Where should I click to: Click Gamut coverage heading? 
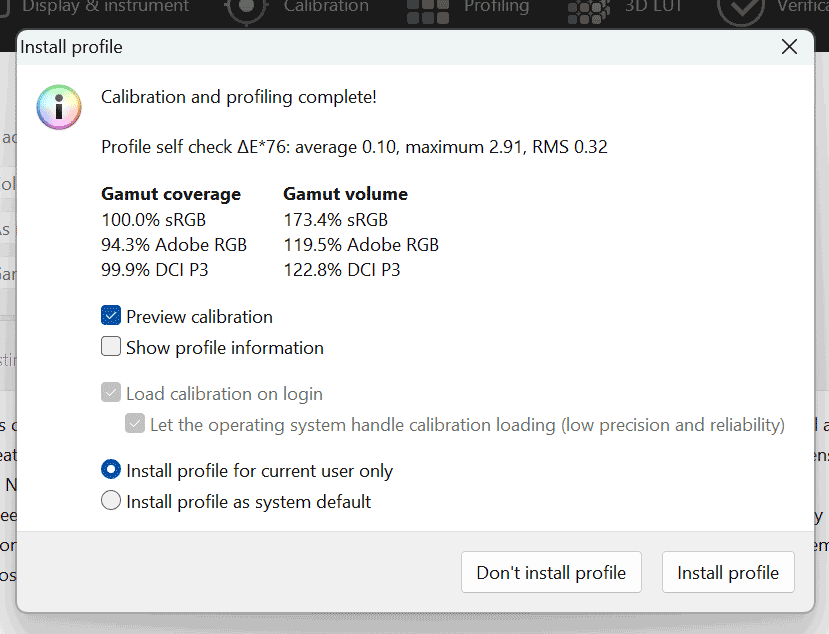(x=171, y=194)
